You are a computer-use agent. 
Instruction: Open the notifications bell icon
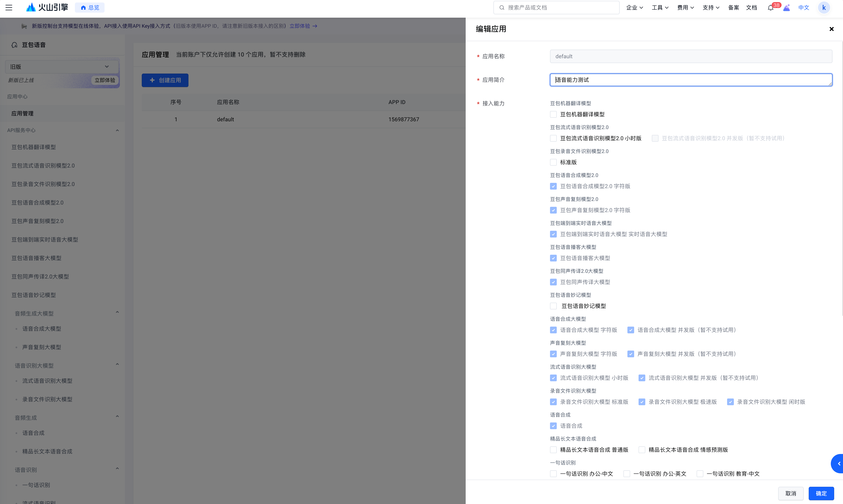(770, 8)
